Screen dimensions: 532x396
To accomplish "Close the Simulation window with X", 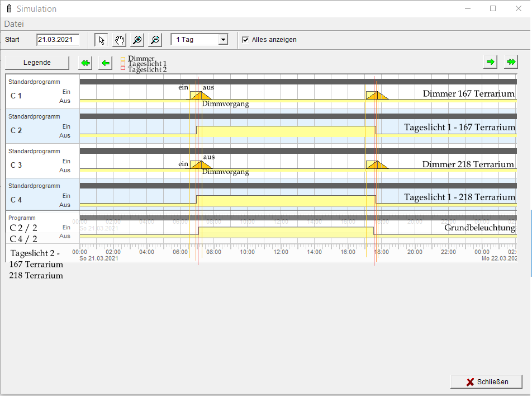I will point(519,8).
